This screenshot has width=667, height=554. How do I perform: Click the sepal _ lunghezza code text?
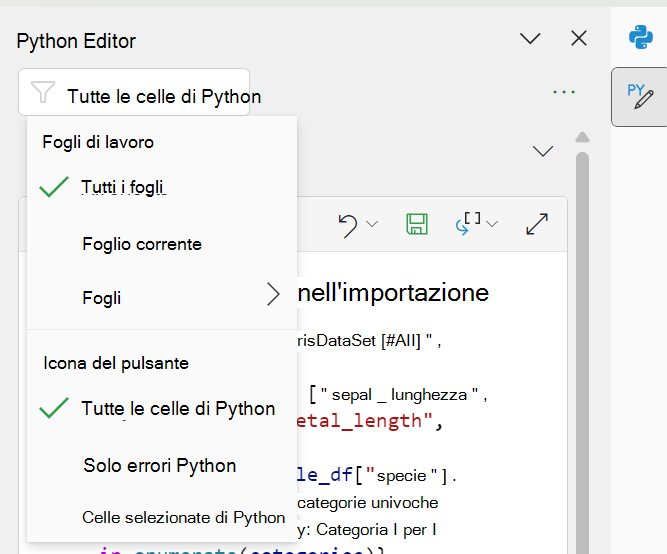[x=399, y=395]
